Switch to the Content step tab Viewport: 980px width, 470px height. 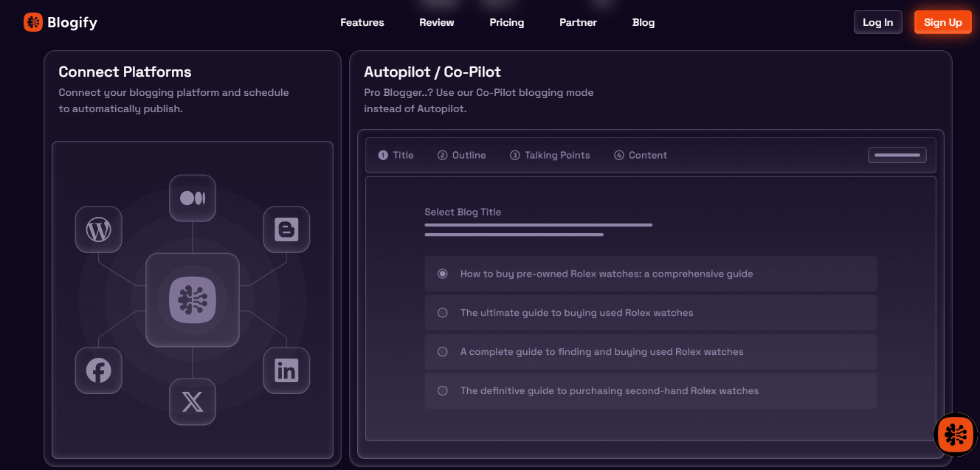641,155
